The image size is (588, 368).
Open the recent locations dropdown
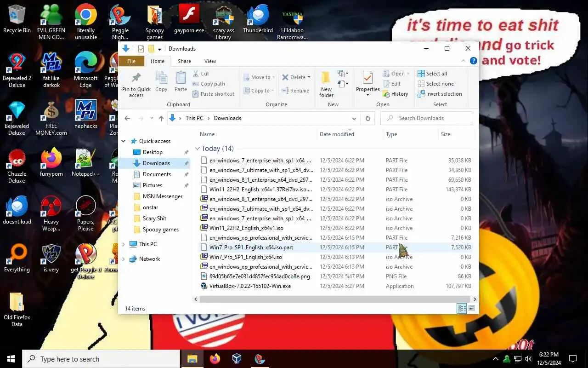pos(152,118)
